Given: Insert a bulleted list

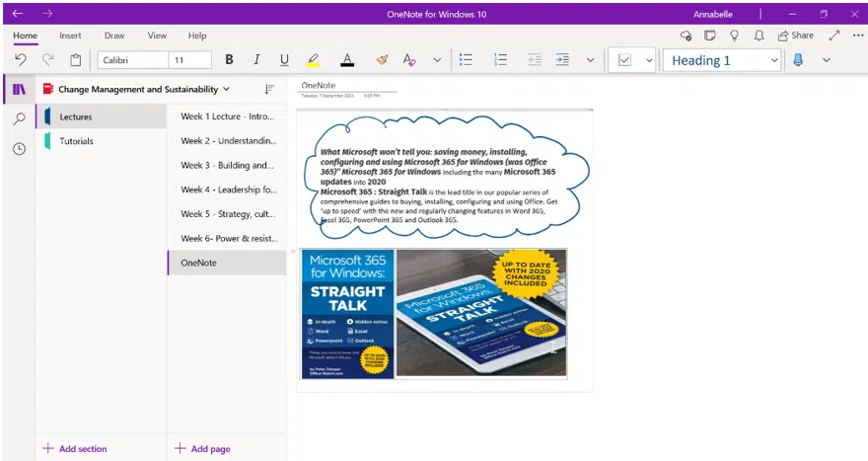Looking at the screenshot, I should tap(467, 60).
